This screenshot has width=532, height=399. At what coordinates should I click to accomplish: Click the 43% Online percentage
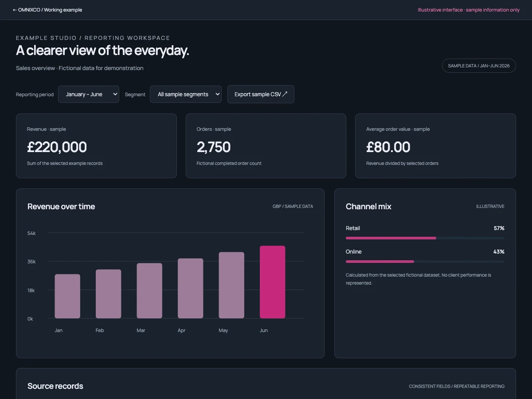point(499,252)
